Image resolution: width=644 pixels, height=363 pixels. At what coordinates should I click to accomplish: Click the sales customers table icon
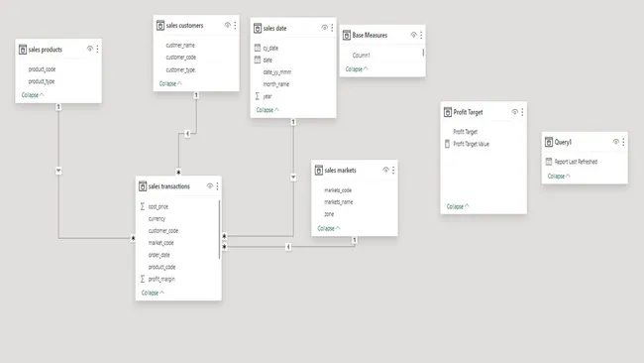(x=161, y=26)
